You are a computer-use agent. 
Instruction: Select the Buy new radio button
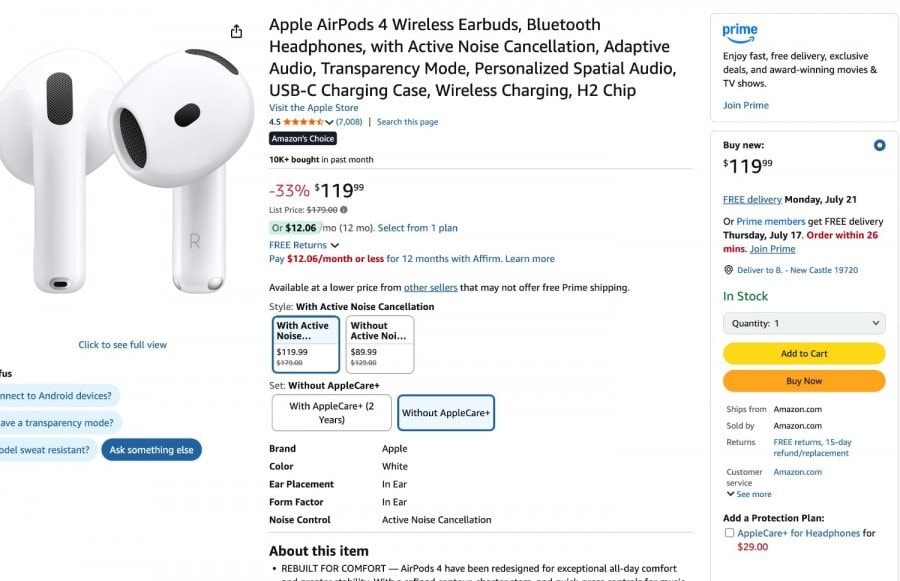879,145
